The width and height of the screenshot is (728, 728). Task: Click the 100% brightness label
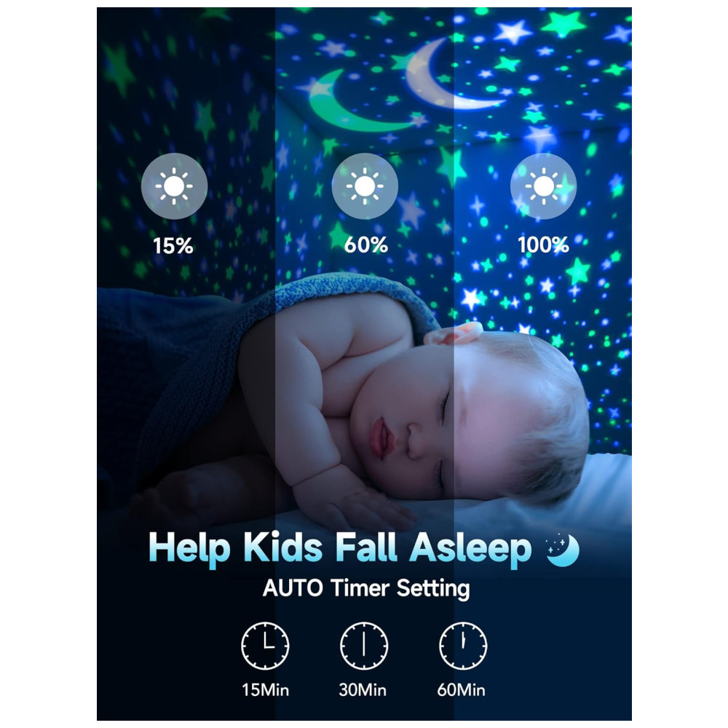[543, 245]
